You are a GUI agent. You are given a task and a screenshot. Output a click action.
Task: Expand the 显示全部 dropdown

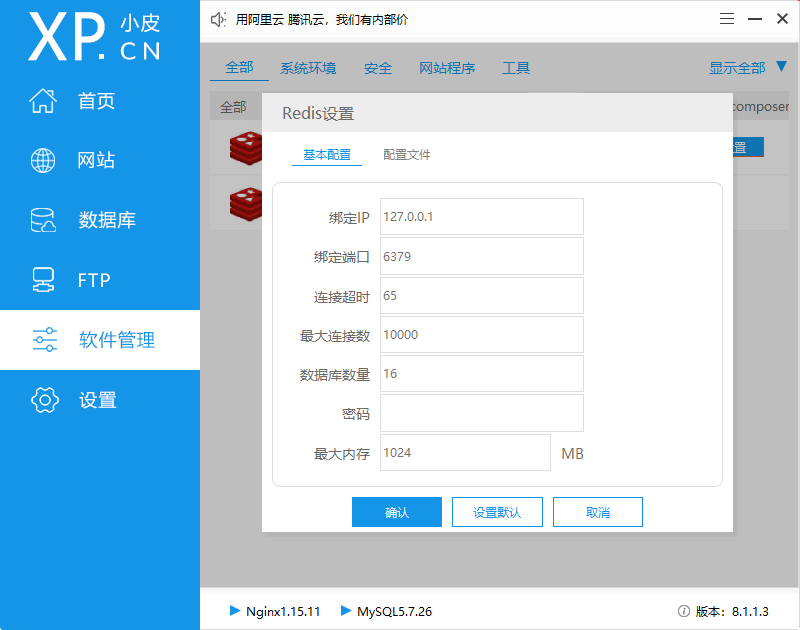[737, 68]
